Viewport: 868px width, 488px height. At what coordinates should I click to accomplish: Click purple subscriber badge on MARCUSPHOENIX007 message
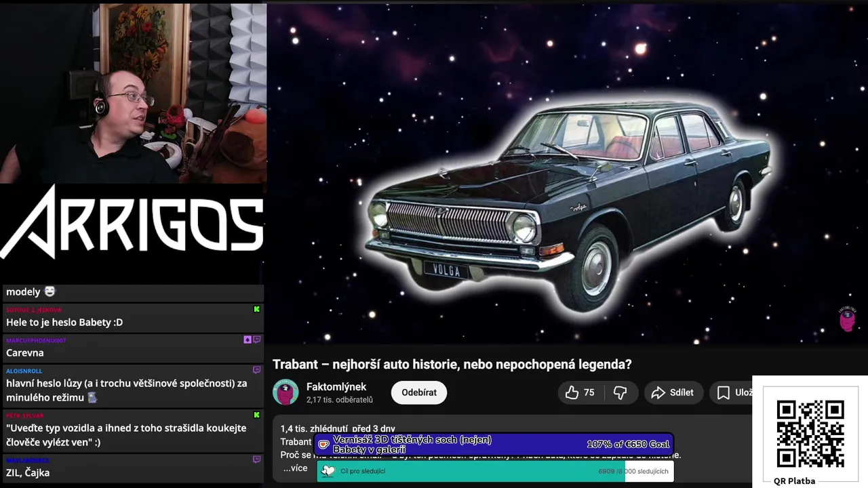pyautogui.click(x=248, y=340)
